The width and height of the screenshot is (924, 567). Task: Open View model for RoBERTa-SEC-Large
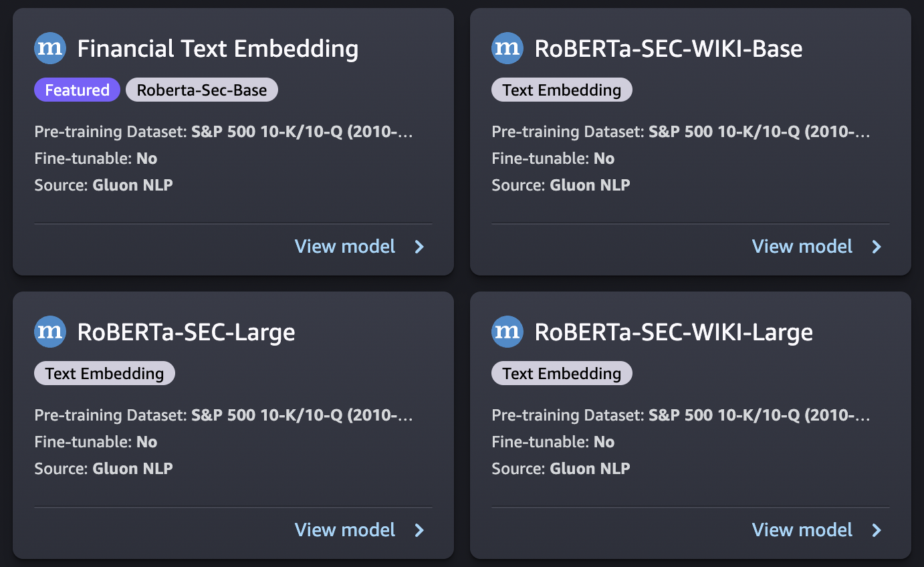[x=345, y=530]
